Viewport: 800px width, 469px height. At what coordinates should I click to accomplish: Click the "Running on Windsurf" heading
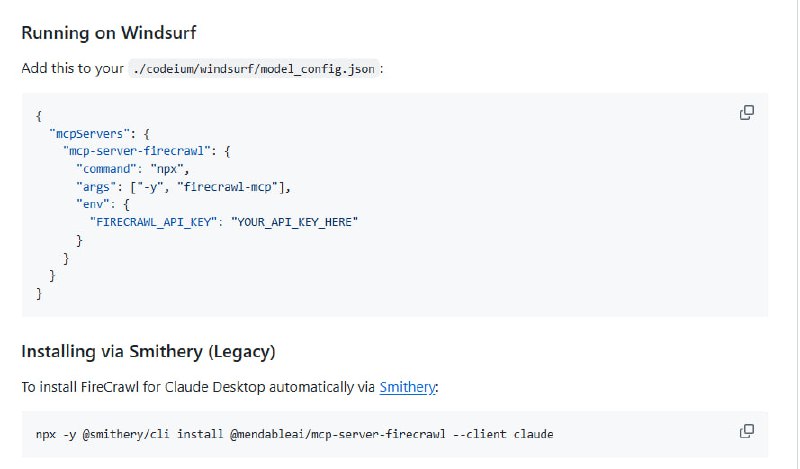[109, 32]
